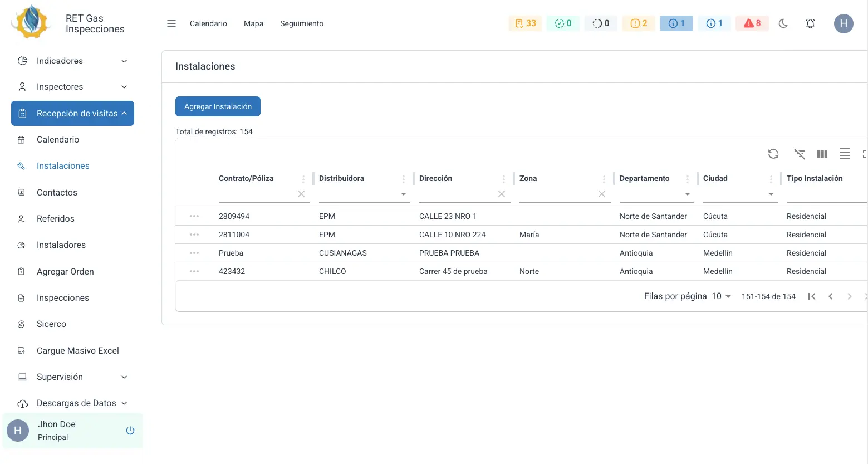Expand the Inspectores menu
This screenshot has width=868, height=464.
click(72, 87)
